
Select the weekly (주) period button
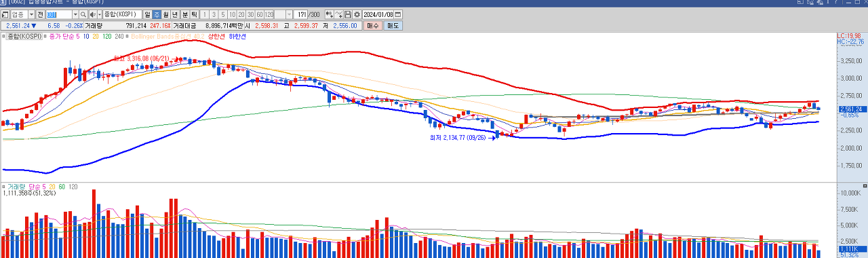coord(157,14)
